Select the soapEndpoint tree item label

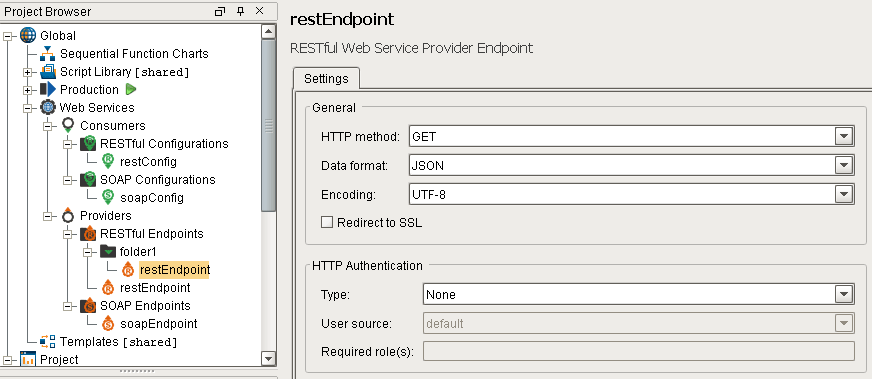[158, 323]
